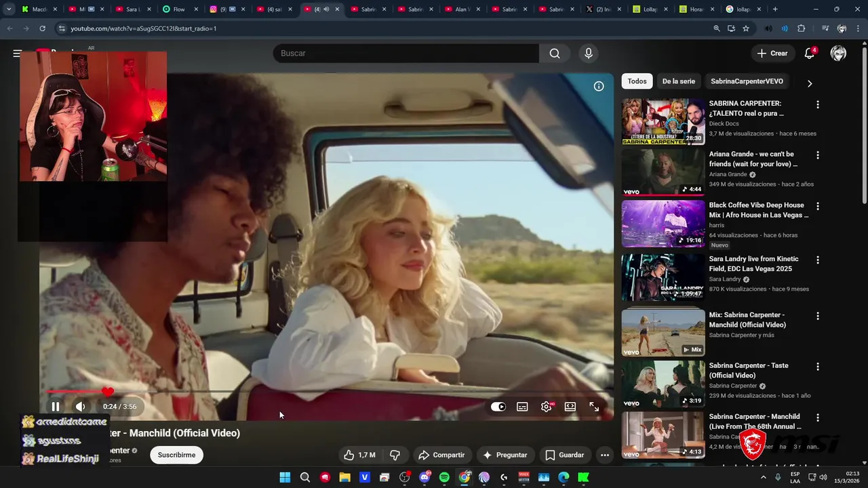The image size is (868, 488).
Task: Pause the Manchild video
Action: [x=56, y=407]
